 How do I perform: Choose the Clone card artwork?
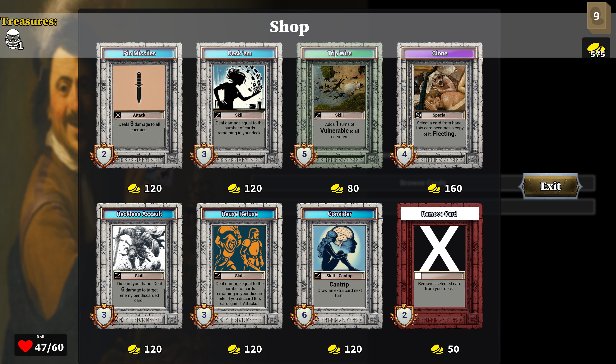click(440, 88)
